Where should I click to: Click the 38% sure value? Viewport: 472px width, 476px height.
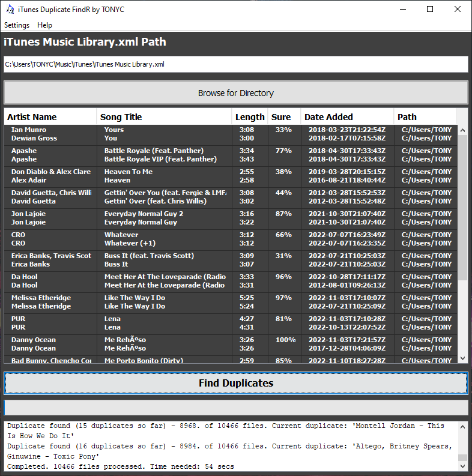[x=283, y=172]
